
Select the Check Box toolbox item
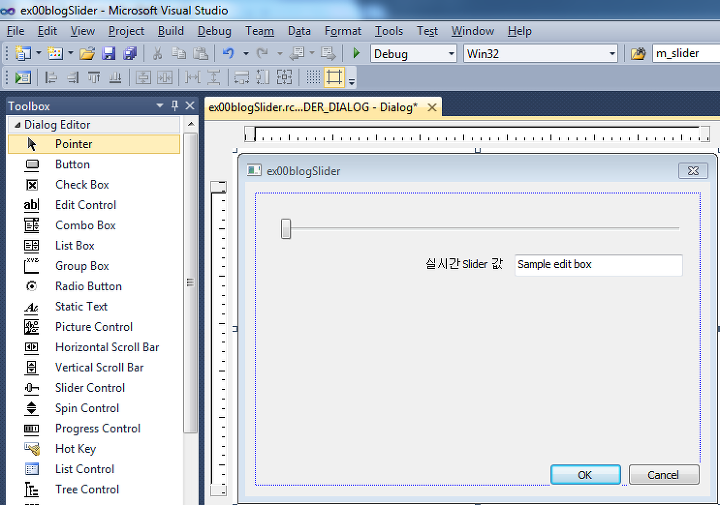tap(94, 185)
